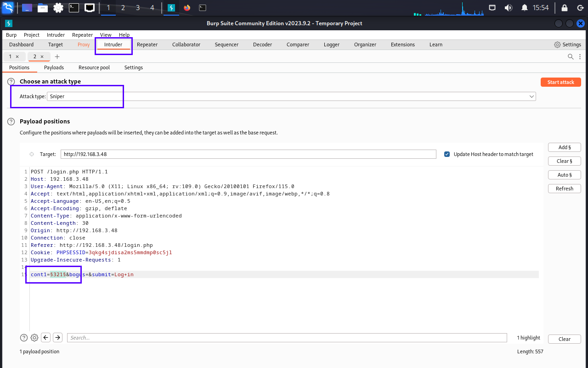
Task: Click the help icon beside the search bar
Action: pyautogui.click(x=24, y=338)
